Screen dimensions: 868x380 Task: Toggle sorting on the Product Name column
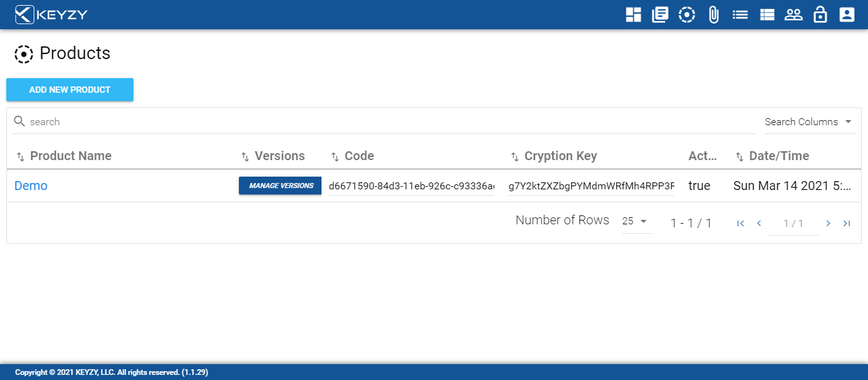(x=19, y=155)
